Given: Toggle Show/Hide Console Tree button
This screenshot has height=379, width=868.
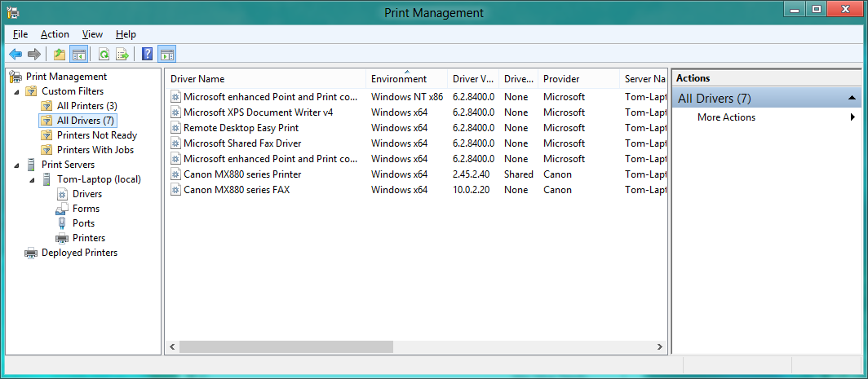Looking at the screenshot, I should 79,55.
